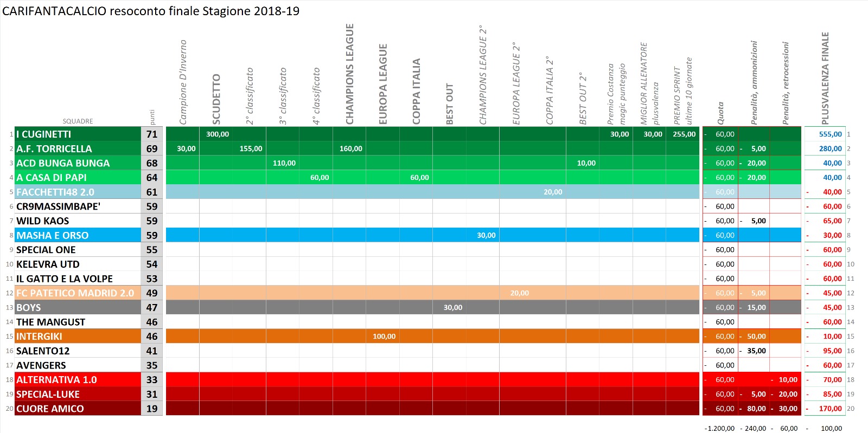Viewport: 868px width, 433px height.
Task: Click the punti value 71
Action: click(x=152, y=134)
